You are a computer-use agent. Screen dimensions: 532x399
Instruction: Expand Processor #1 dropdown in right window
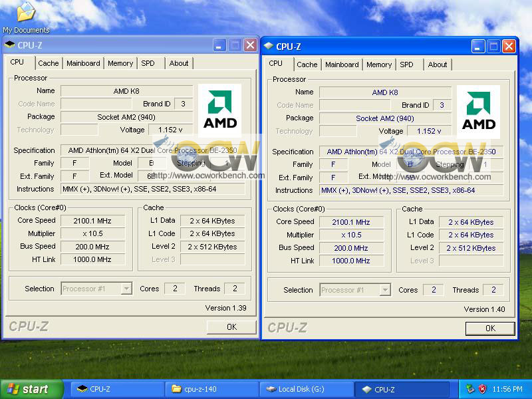coord(385,290)
